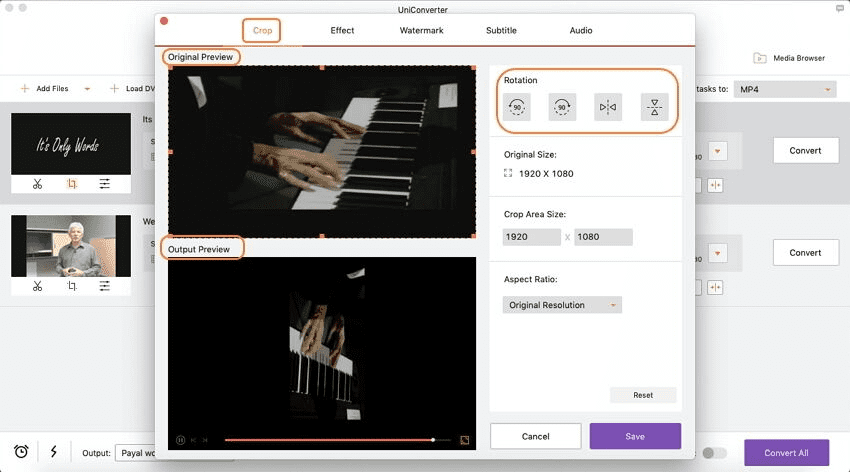Switch to the Watermark tab
850x472 pixels.
(x=420, y=31)
